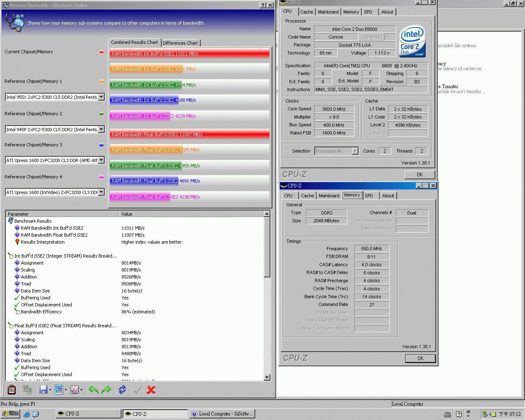Click the line graph icon in toolbar

coord(75,390)
